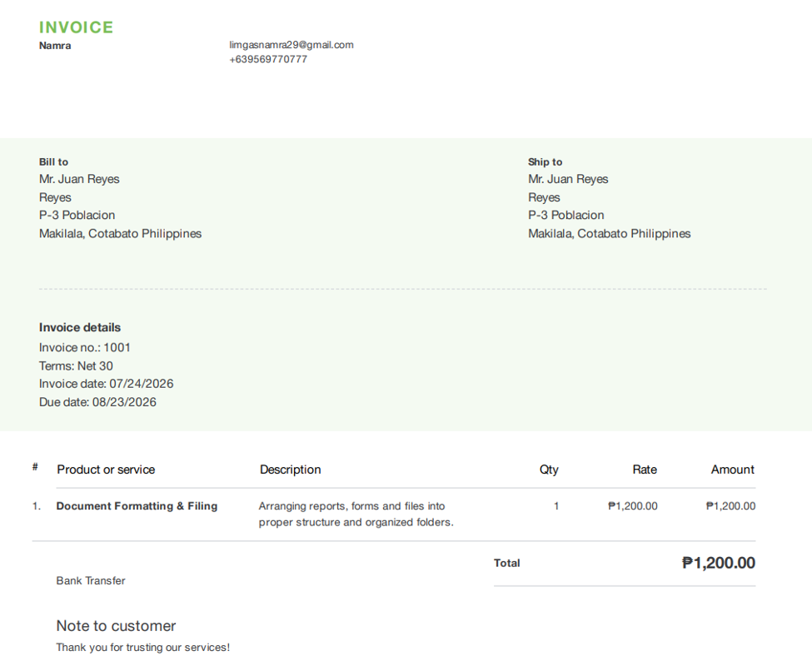The width and height of the screenshot is (812, 671).
Task: Select the Namra business name
Action: click(55, 46)
